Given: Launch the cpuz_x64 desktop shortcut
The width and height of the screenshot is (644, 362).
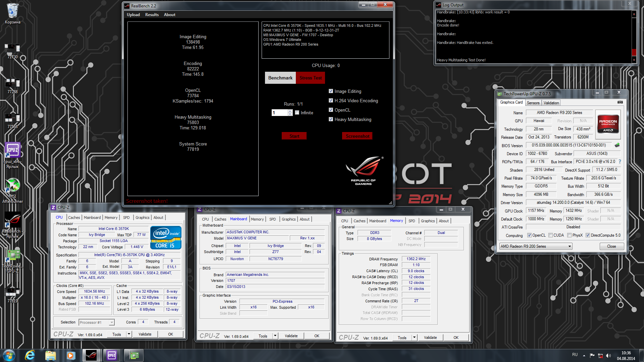Looking at the screenshot, I should [x=12, y=155].
